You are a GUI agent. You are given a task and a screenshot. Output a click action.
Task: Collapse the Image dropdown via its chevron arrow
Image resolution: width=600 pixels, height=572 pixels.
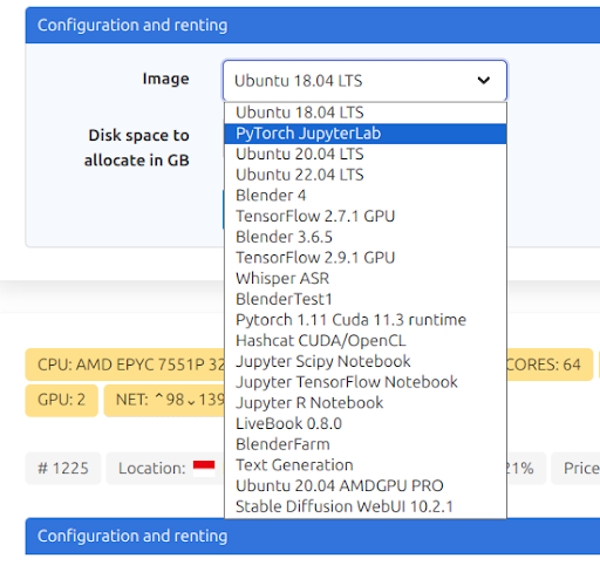pos(484,81)
